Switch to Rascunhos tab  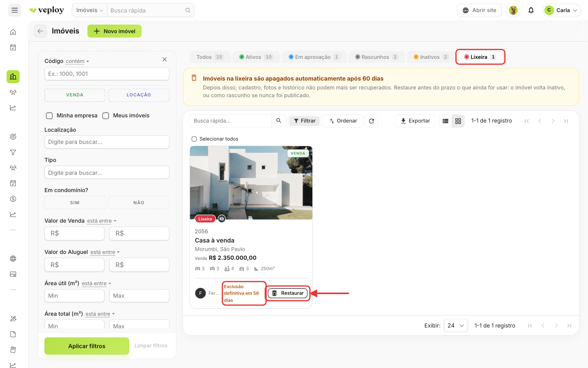(x=376, y=57)
